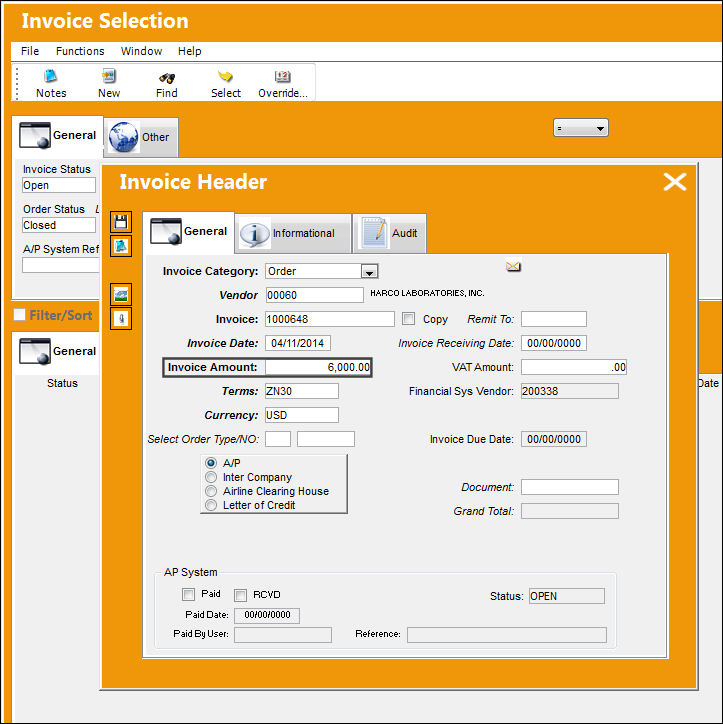
Task: Open the Functions menu
Action: (x=80, y=51)
